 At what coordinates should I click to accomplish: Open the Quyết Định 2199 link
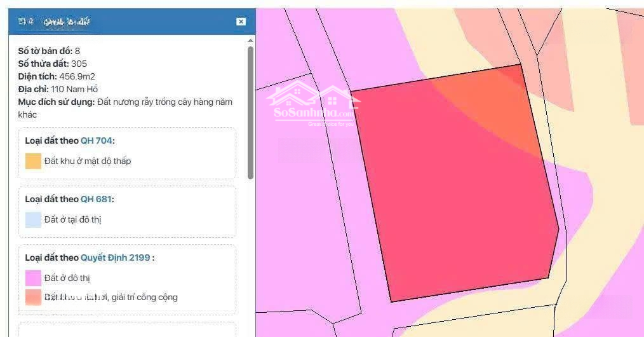point(115,258)
